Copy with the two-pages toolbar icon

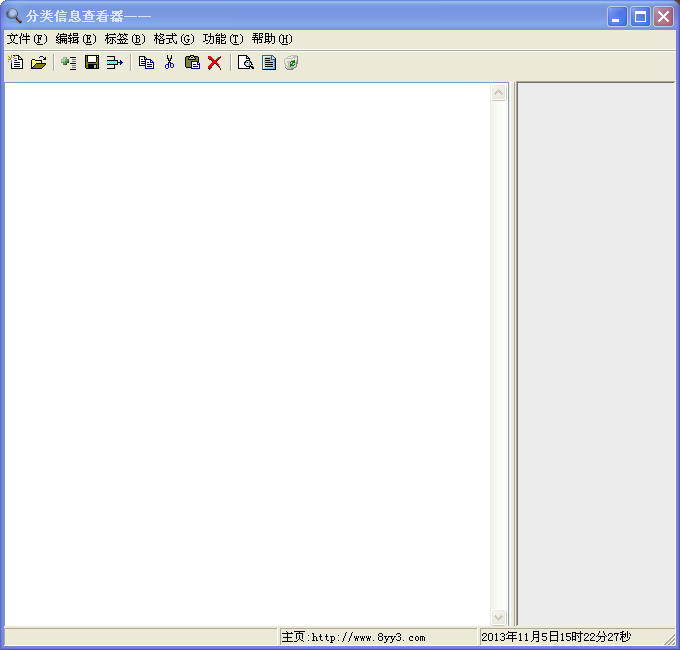[x=146, y=62]
